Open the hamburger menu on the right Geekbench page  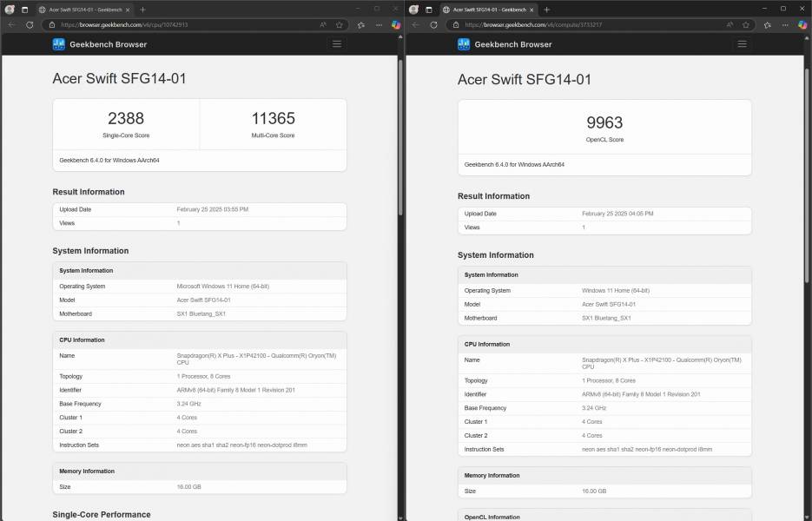[x=742, y=44]
